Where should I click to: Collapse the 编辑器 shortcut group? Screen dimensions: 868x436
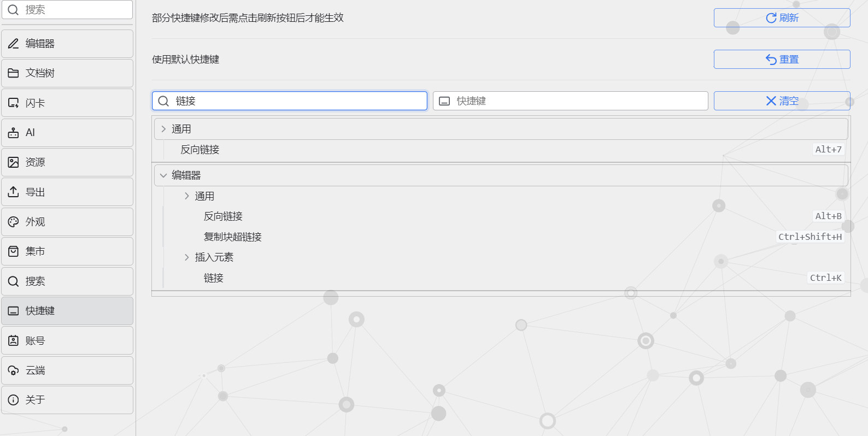click(x=163, y=175)
